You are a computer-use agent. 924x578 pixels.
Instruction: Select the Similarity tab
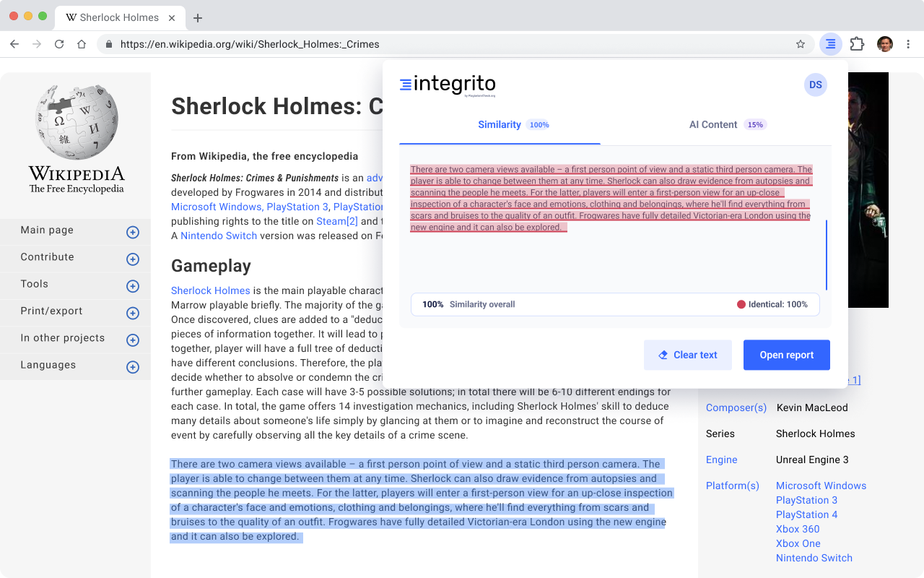500,124
